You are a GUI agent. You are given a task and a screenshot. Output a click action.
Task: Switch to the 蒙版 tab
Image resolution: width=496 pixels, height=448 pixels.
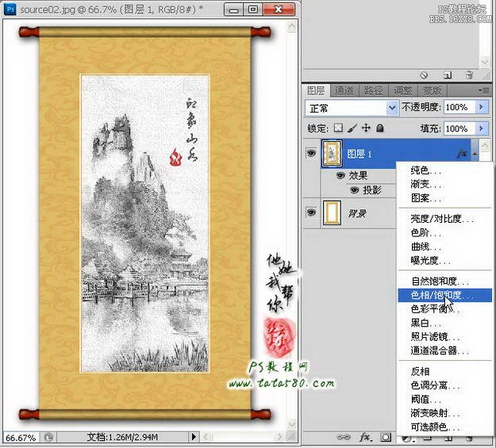pyautogui.click(x=432, y=91)
